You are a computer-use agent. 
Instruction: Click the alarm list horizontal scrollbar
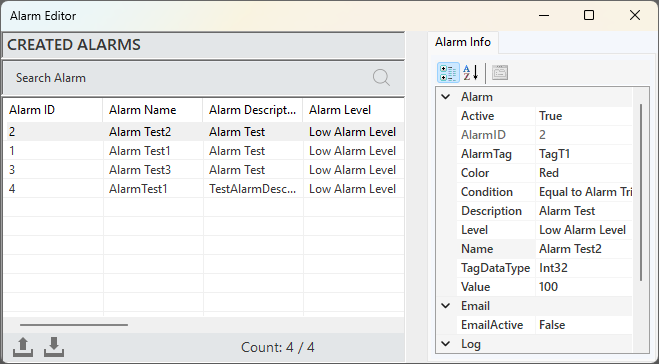[x=74, y=325]
